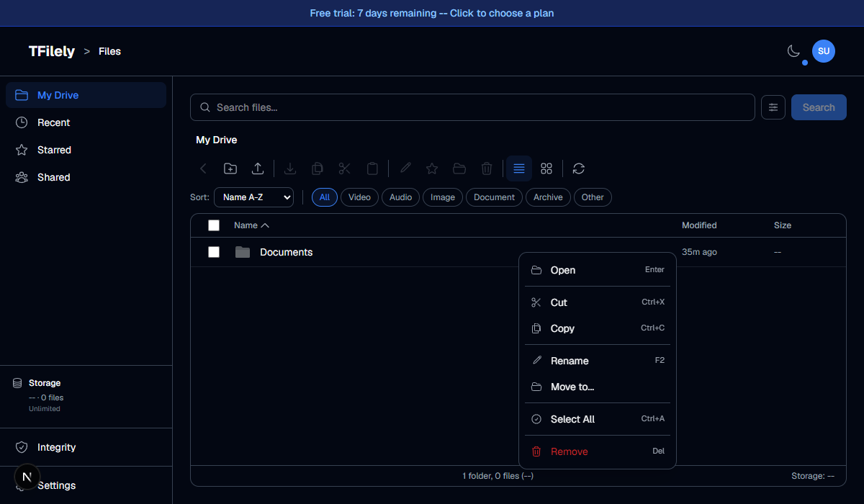Click the My Drive path heading

coord(217,140)
